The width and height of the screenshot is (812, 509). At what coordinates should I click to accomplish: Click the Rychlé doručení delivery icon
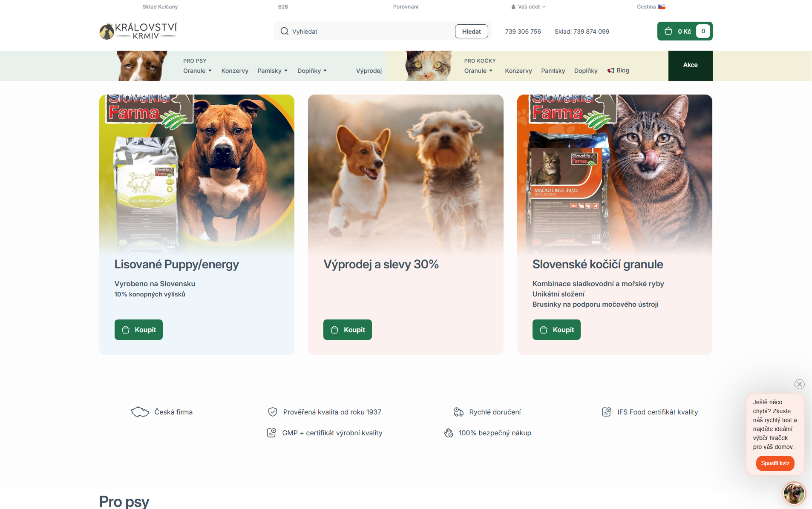[458, 412]
